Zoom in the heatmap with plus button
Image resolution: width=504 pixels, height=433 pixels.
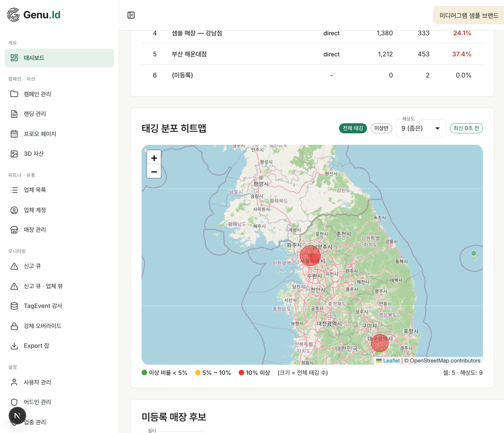click(154, 158)
